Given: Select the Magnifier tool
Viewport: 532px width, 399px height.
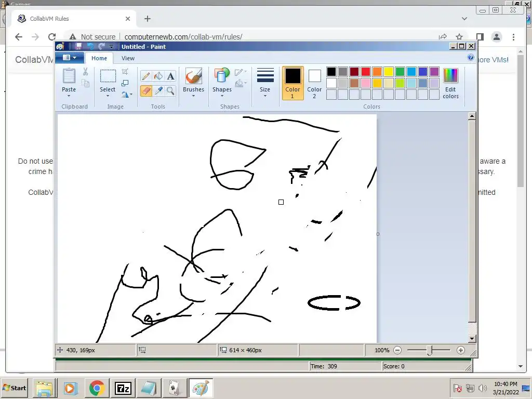Looking at the screenshot, I should point(170,90).
